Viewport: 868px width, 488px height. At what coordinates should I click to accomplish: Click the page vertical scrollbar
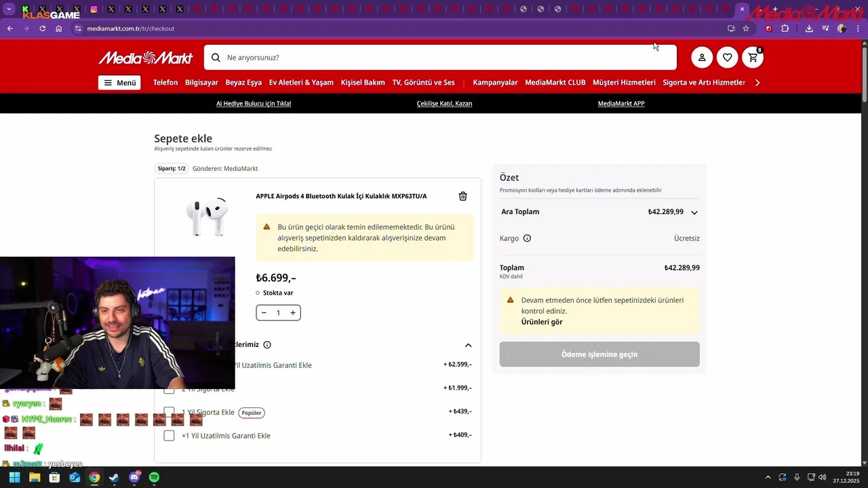pos(864,75)
